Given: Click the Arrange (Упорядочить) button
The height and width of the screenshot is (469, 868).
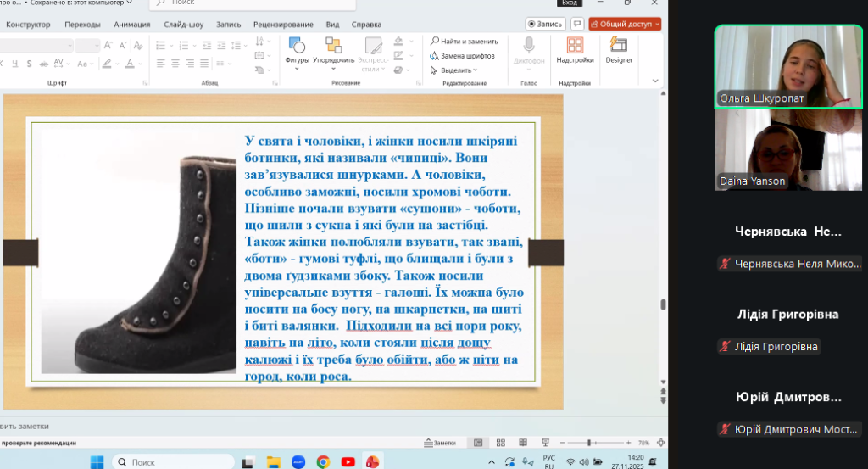Looking at the screenshot, I should tap(333, 50).
